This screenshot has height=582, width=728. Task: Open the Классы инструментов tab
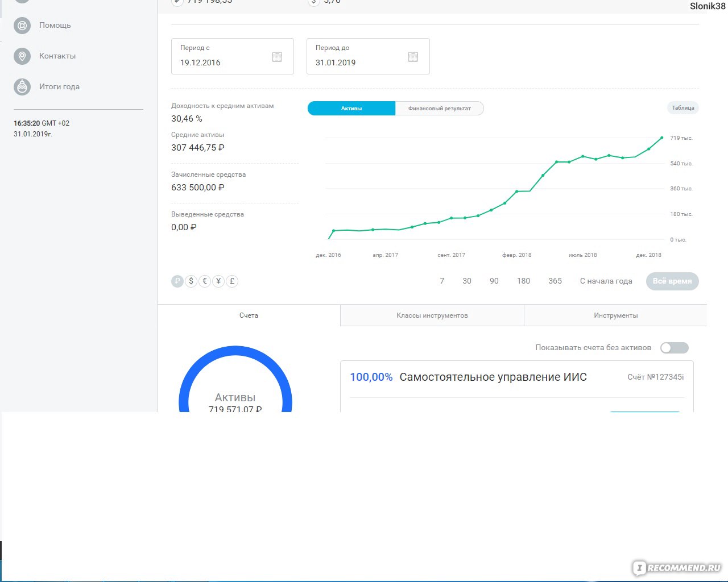pyautogui.click(x=432, y=315)
